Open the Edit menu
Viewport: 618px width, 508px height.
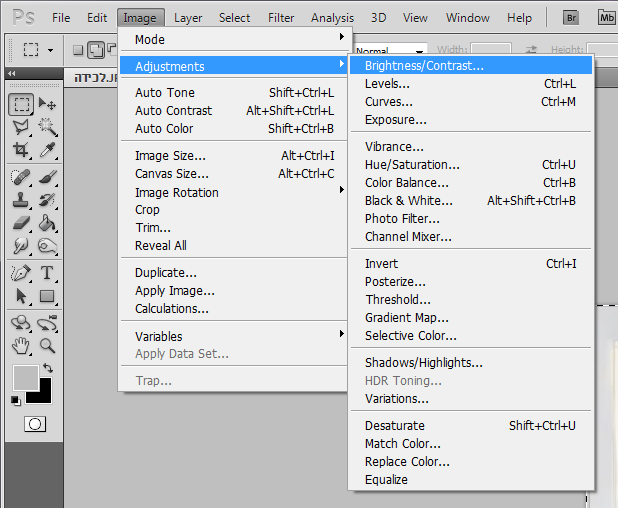click(x=97, y=18)
